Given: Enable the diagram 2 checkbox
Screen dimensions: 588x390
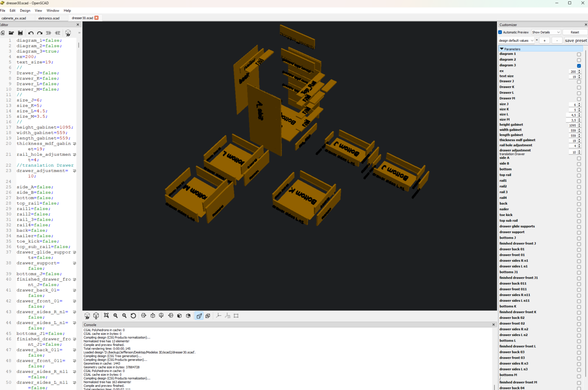Looking at the screenshot, I should [x=579, y=60].
